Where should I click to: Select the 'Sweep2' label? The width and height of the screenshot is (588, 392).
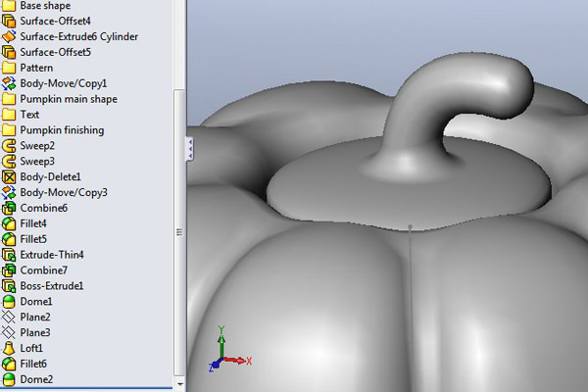coord(37,146)
